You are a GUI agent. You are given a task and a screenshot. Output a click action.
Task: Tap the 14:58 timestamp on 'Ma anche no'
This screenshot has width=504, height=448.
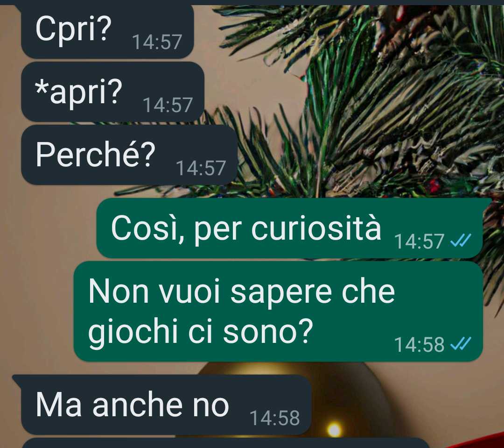click(275, 418)
